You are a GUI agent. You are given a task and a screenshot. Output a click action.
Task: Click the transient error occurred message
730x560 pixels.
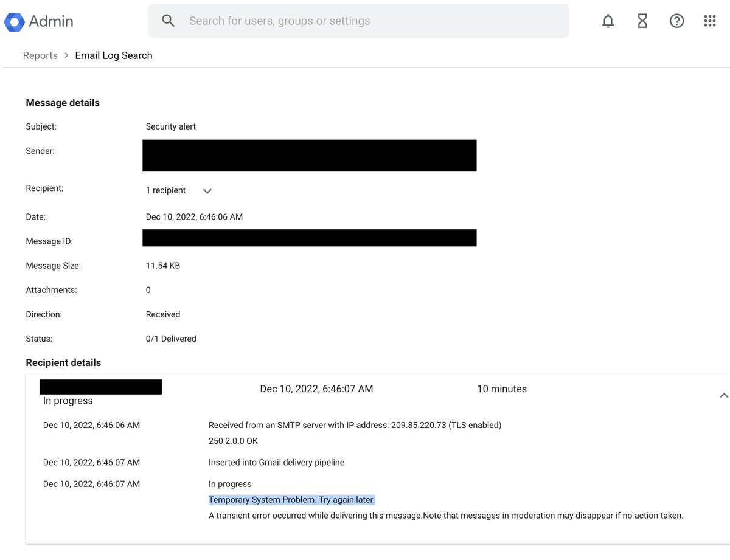tap(446, 516)
